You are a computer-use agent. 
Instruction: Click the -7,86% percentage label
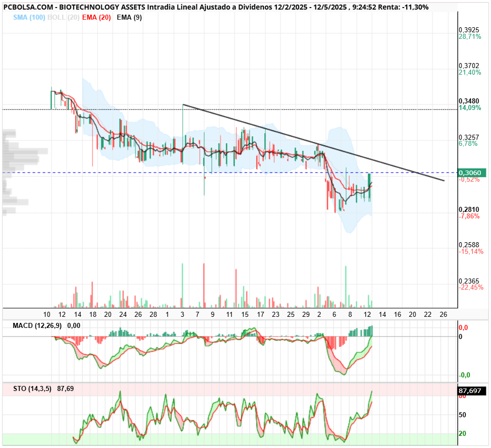[469, 216]
